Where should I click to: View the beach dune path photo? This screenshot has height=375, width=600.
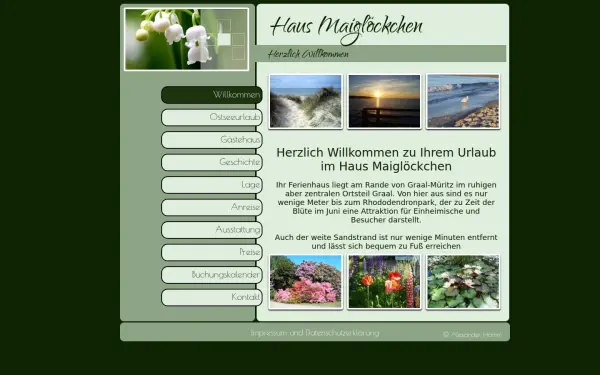pyautogui.click(x=305, y=101)
